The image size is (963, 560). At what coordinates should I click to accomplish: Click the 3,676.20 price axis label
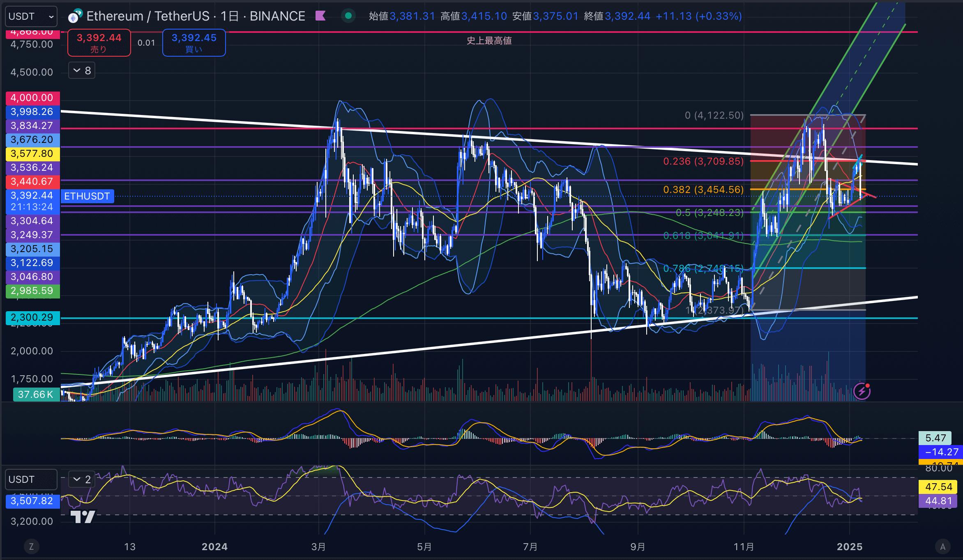click(32, 140)
